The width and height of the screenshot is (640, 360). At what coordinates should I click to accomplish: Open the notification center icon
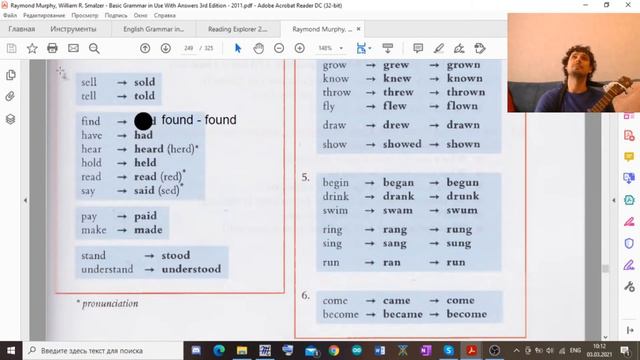pyautogui.click(x=625, y=351)
